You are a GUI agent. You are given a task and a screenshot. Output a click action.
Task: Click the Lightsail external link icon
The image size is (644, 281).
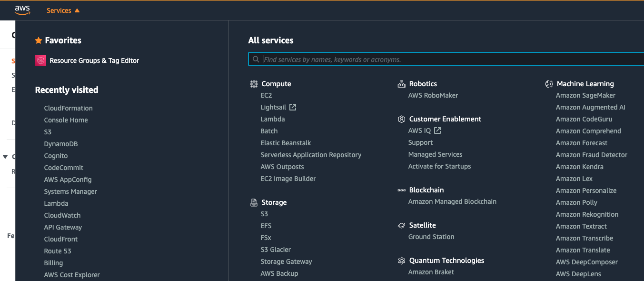(x=293, y=107)
